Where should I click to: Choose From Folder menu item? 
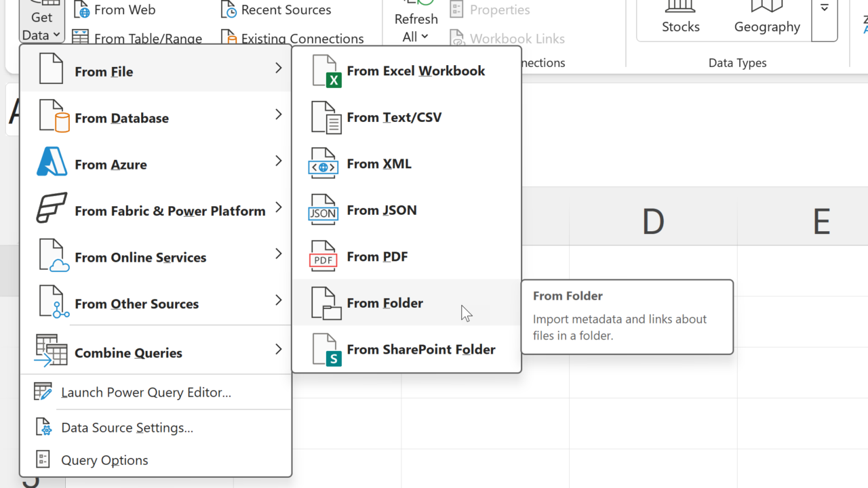click(384, 303)
